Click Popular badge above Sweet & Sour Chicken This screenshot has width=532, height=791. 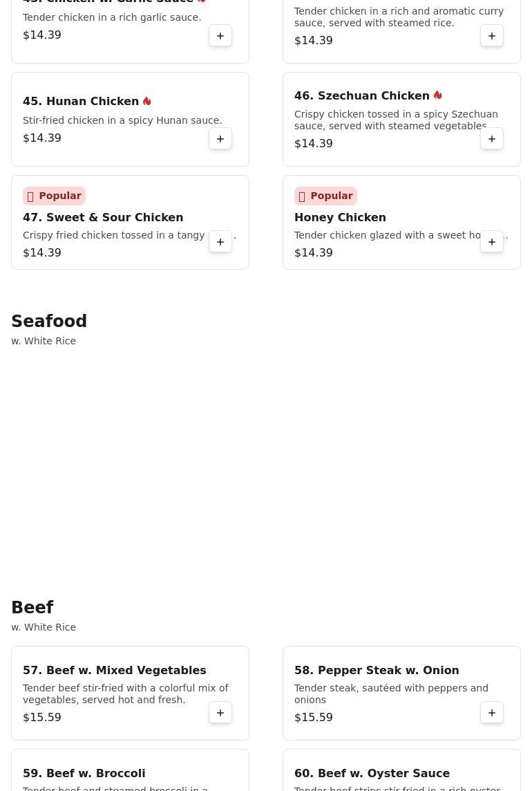54,196
